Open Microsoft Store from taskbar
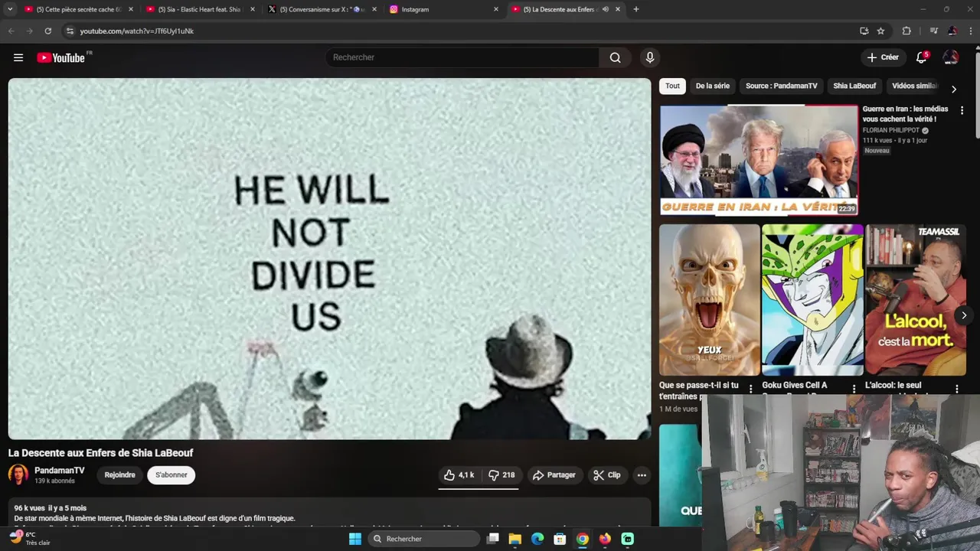This screenshot has height=551, width=980. point(560,539)
